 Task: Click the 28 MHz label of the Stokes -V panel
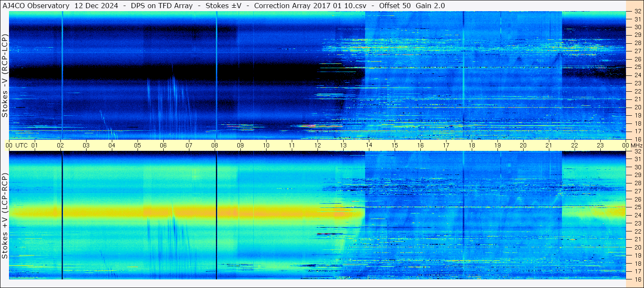(637, 43)
